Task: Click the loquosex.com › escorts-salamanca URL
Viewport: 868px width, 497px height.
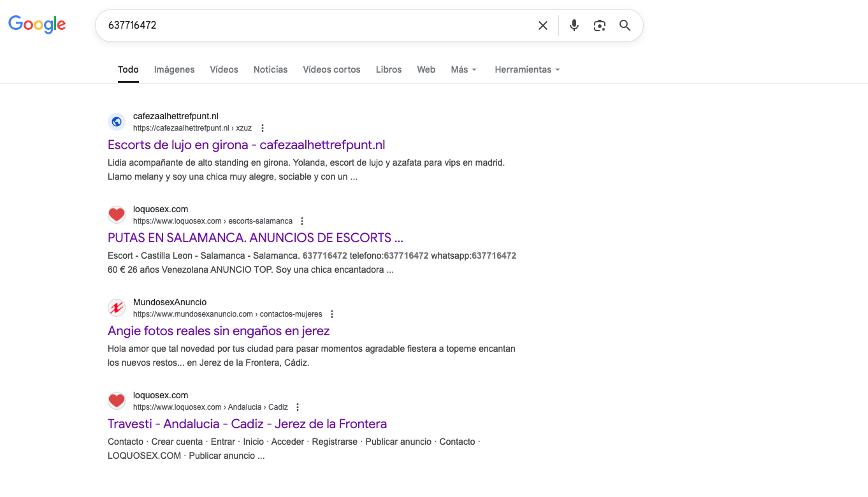Action: (213, 221)
